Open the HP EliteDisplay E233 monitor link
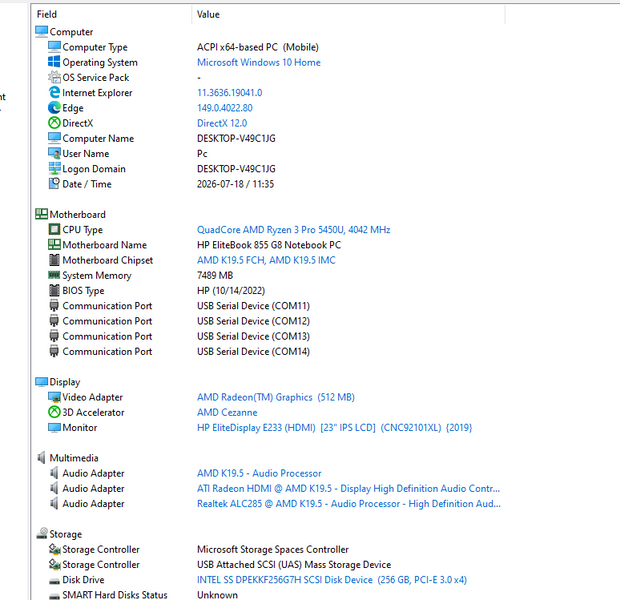 pos(335,427)
